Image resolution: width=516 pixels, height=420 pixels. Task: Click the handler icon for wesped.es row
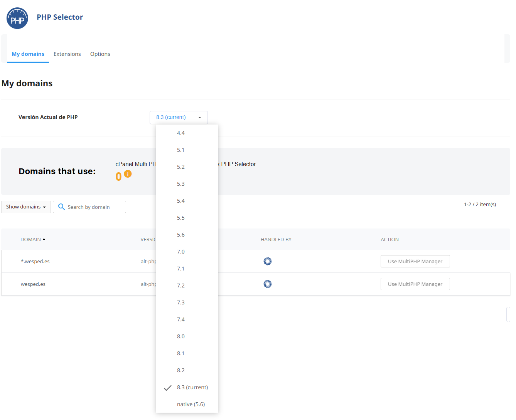[267, 284]
